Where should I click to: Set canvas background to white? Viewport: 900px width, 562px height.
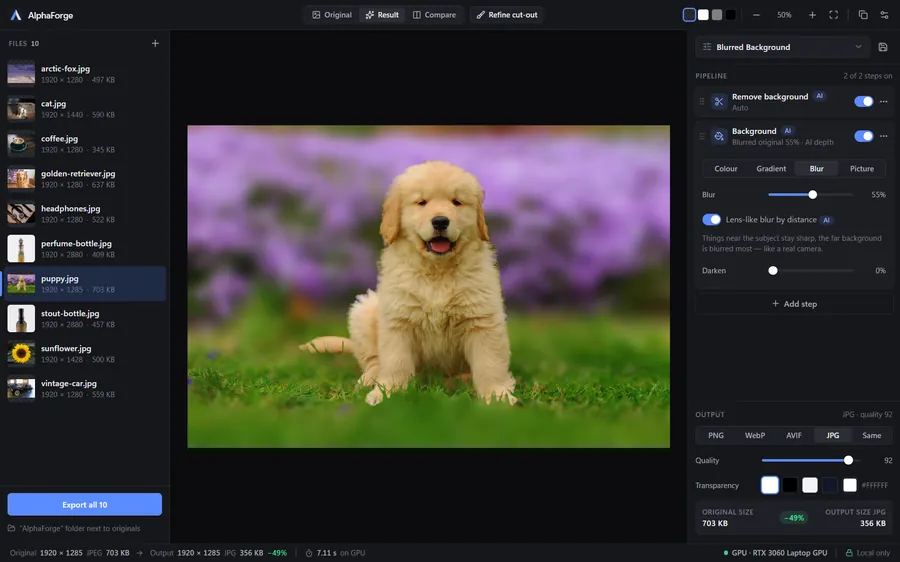point(703,15)
